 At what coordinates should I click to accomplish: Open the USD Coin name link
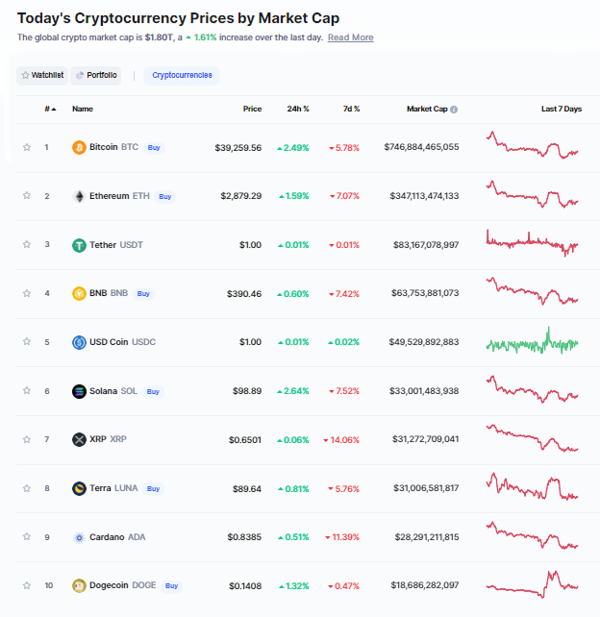[x=109, y=342]
